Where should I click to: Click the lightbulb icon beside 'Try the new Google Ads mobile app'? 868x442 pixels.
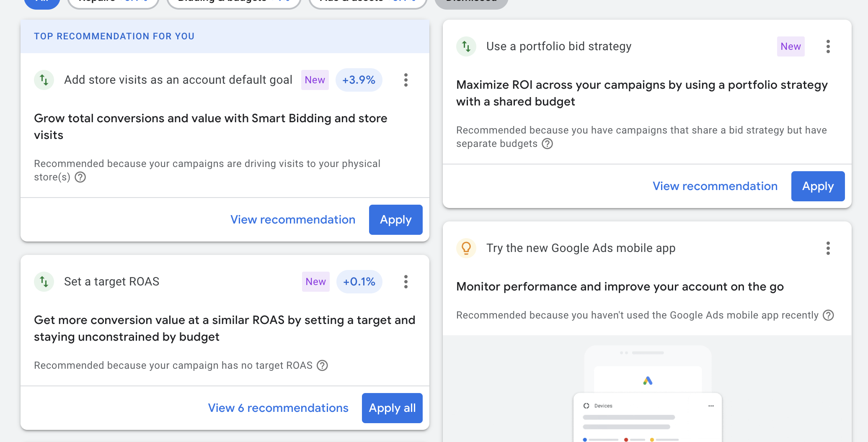[466, 248]
